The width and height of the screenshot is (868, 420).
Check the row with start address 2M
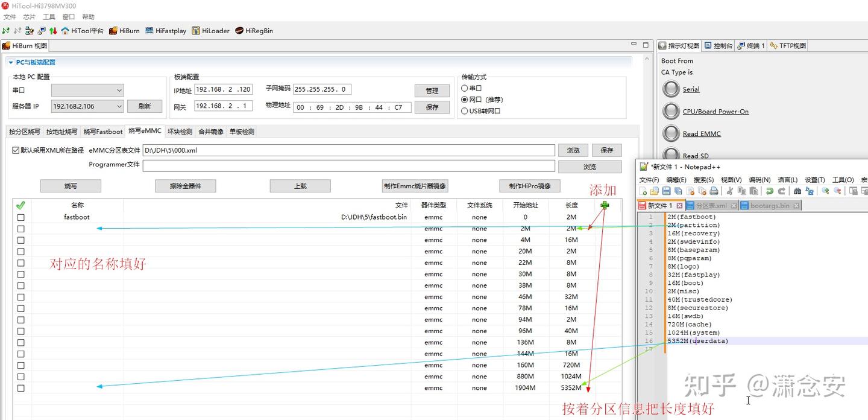(x=21, y=229)
